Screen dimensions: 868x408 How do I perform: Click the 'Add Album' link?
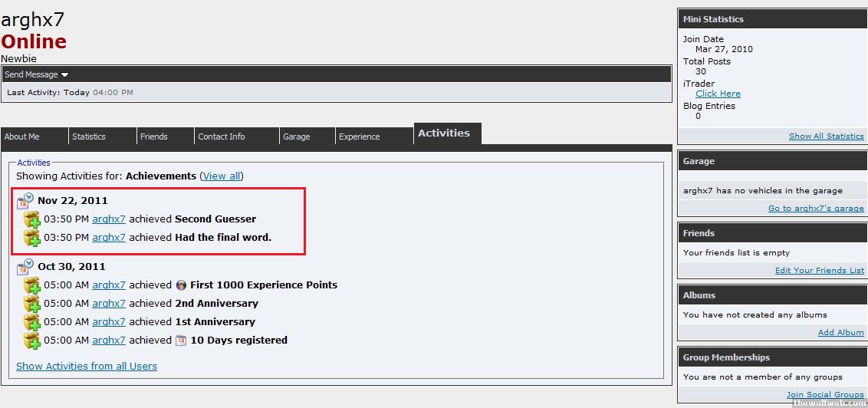[x=840, y=332]
